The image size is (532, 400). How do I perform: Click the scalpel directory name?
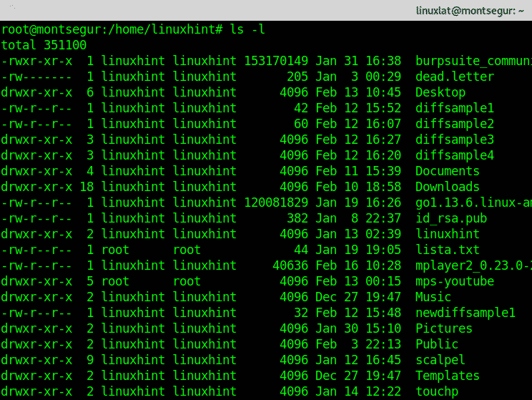point(440,360)
